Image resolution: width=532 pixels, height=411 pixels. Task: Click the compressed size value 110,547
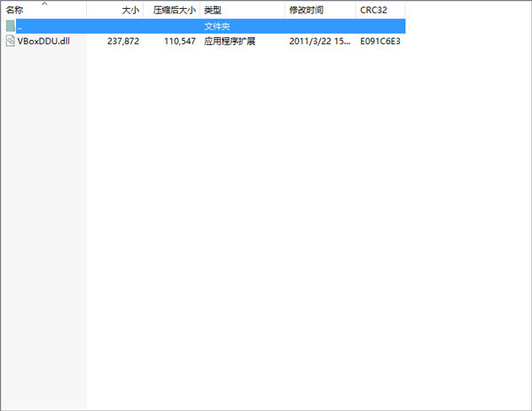coord(180,42)
